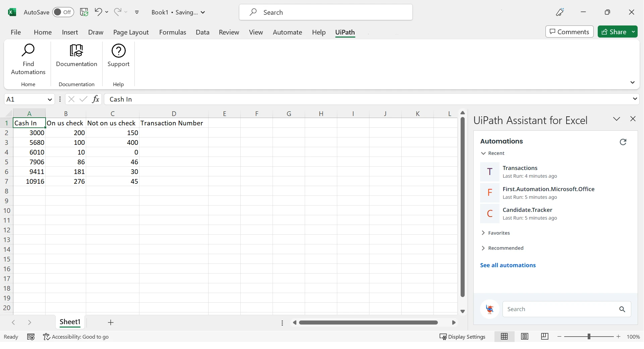
Task: Undo the last action
Action: 98,12
